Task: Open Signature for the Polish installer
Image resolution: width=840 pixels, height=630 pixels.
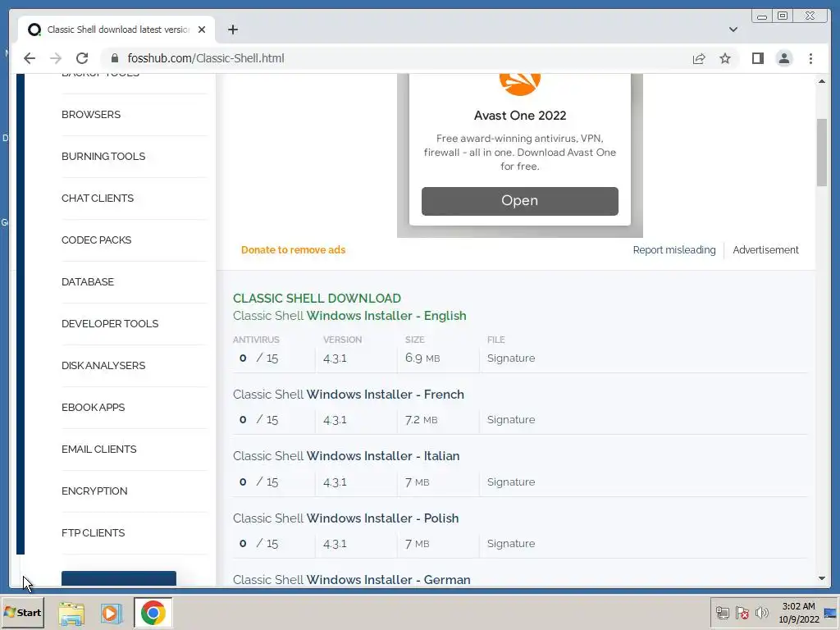Action: click(510, 543)
